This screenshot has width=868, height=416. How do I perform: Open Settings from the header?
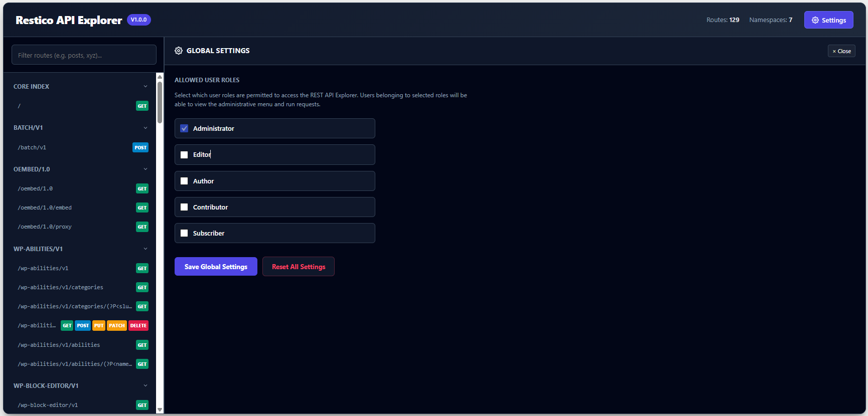pos(829,20)
